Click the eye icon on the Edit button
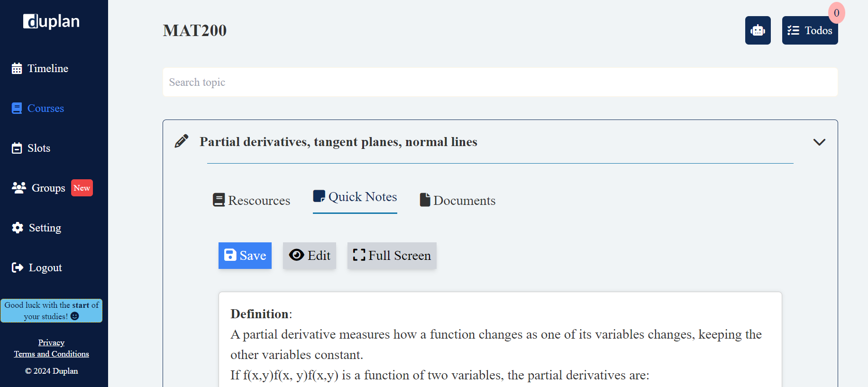Screen dimensions: 868x387 [x=296, y=255]
